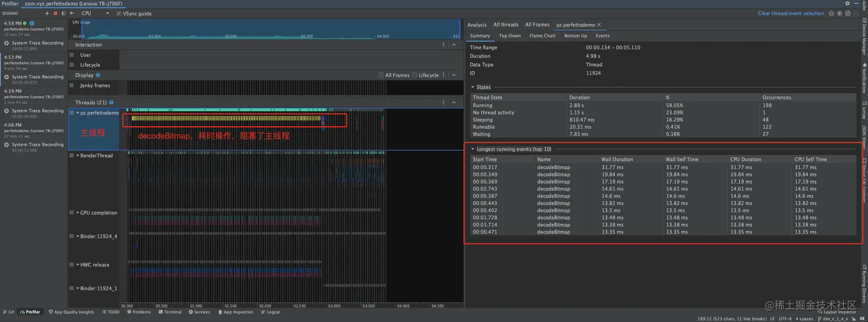Viewport: 868px width, 322px height.
Task: Open Display section help icon
Action: click(98, 75)
